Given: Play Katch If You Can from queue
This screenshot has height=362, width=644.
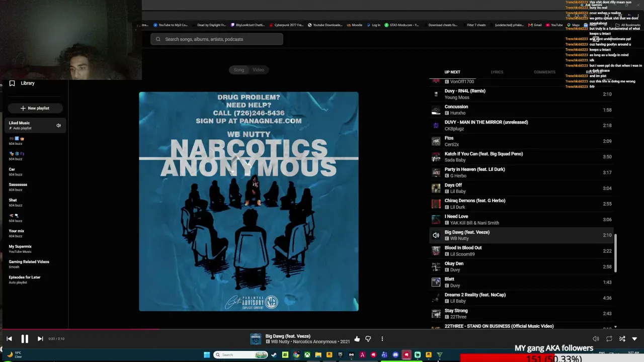Looking at the screenshot, I should (522, 157).
